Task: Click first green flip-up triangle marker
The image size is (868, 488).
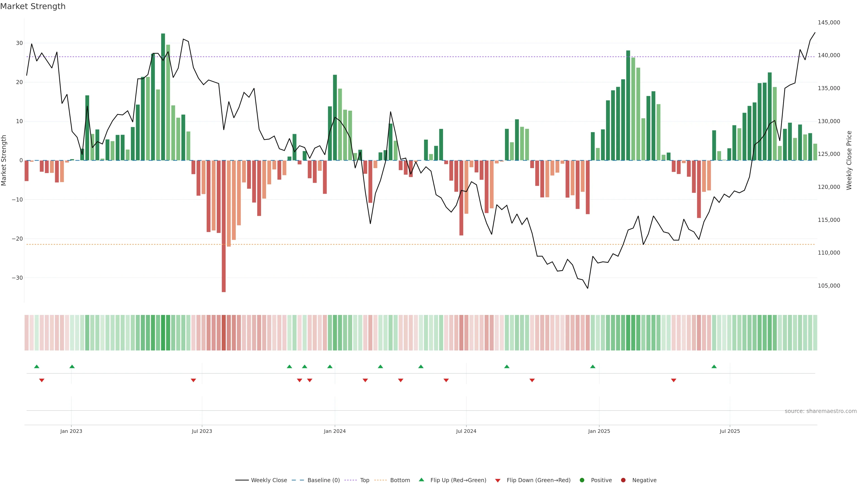Action: coord(37,366)
